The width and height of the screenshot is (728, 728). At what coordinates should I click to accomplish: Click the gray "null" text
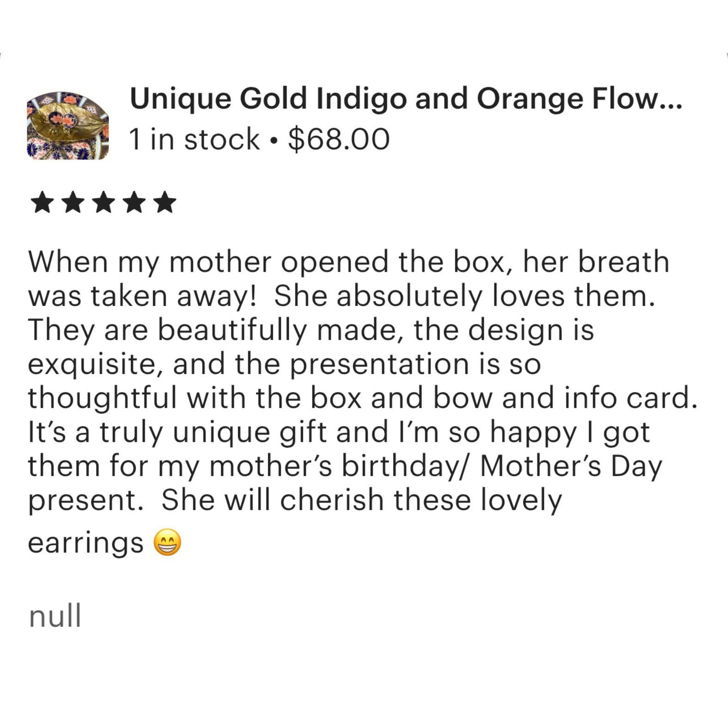pyautogui.click(x=55, y=616)
